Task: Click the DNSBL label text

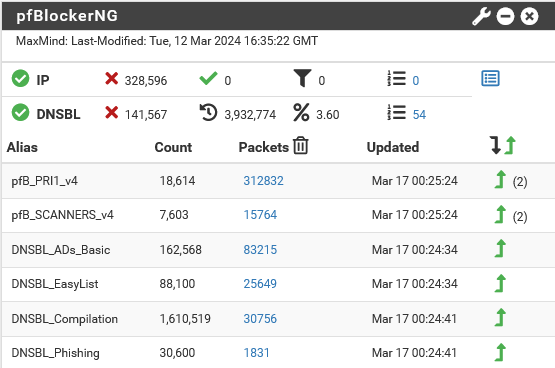Action: point(58,114)
